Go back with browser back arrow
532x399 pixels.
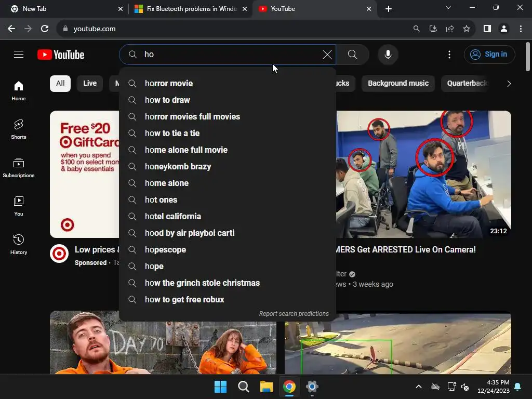point(11,29)
